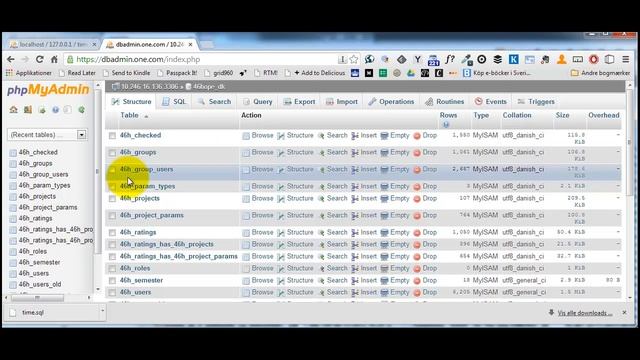Open the browser home page button
The width and height of the screenshot is (640, 360).
[x=54, y=59]
